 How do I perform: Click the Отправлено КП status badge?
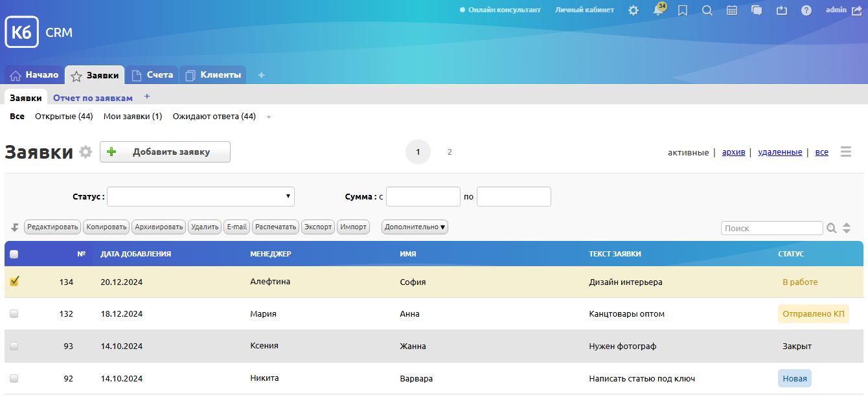pyautogui.click(x=813, y=314)
